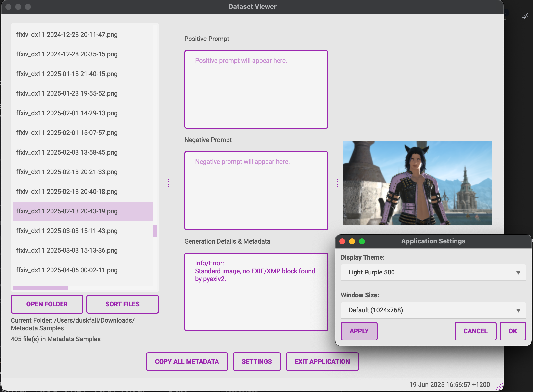
Task: Click CANCEL in Application Settings
Action: 475,331
